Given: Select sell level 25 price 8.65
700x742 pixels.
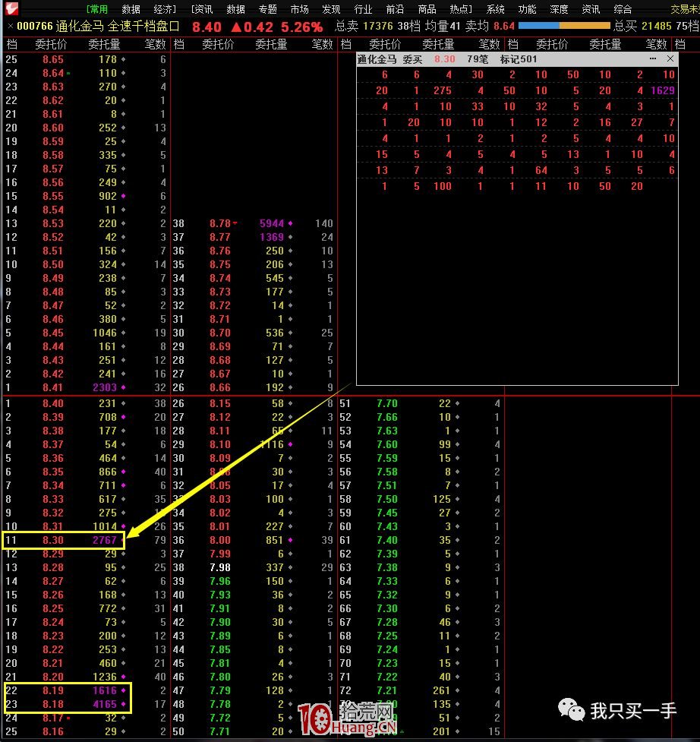Looking at the screenshot, I should [53, 59].
